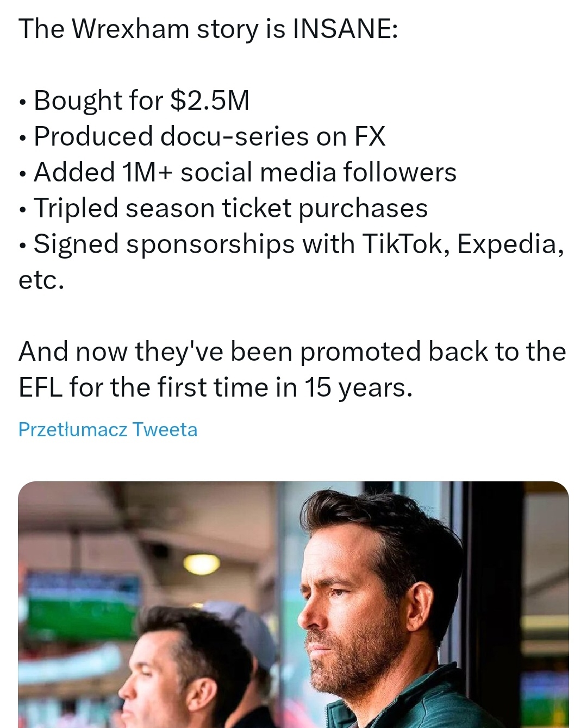Image resolution: width=587 pixels, height=728 pixels.
Task: Click the word 'EFL' in the last sentence
Action: 40,387
